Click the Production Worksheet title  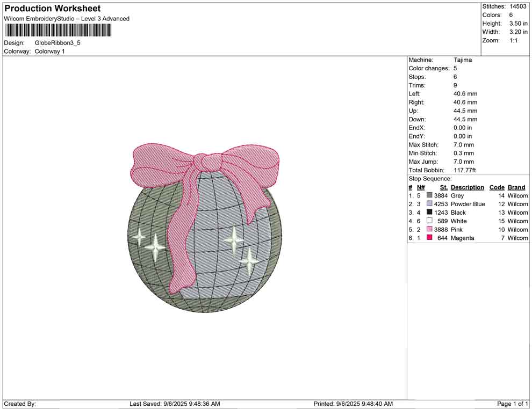pyautogui.click(x=53, y=9)
